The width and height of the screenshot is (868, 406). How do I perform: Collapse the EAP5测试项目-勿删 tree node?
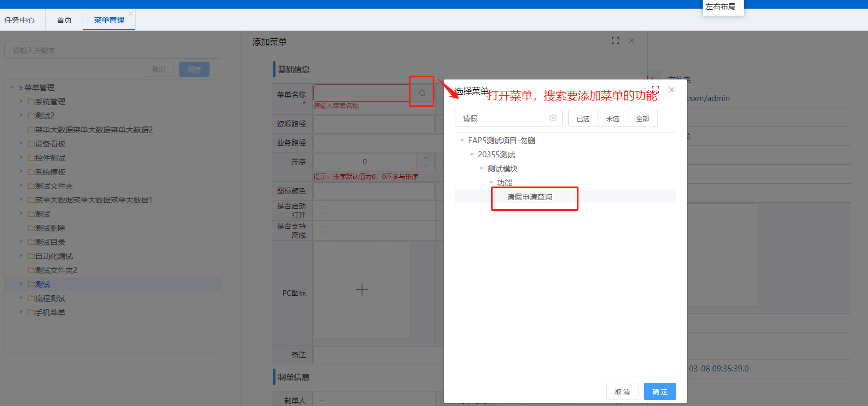point(462,141)
